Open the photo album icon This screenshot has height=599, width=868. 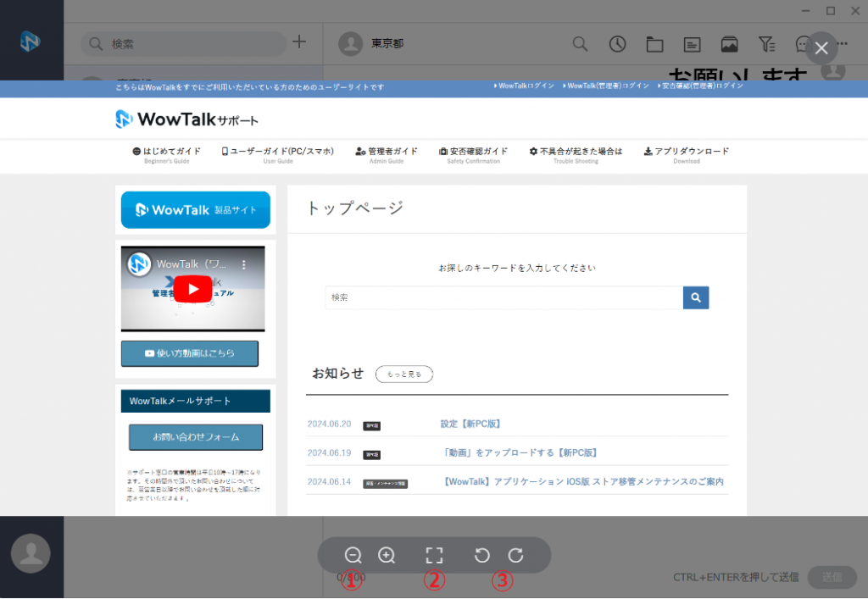pos(730,44)
